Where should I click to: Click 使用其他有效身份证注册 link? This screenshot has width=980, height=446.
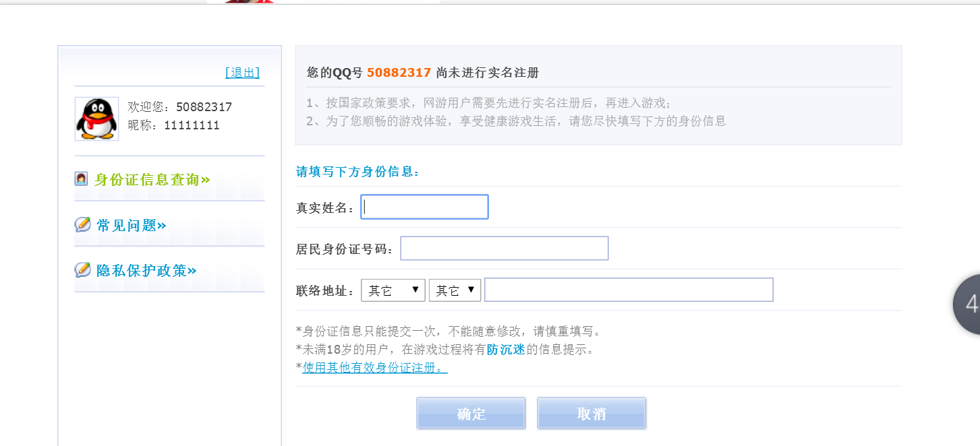pyautogui.click(x=375, y=368)
